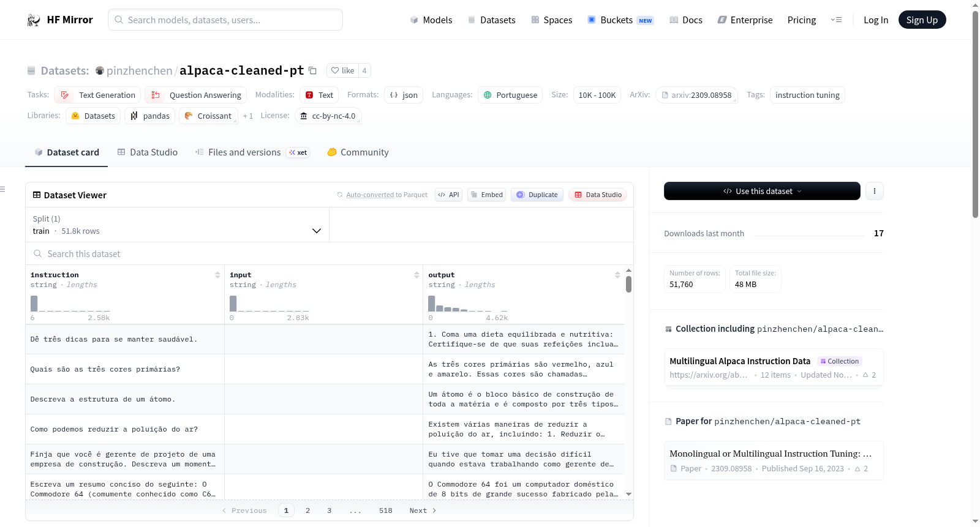Screen dimensions: 980x527
Task: Click the cc-by-nc-4.0 license tag
Action: click(328, 116)
